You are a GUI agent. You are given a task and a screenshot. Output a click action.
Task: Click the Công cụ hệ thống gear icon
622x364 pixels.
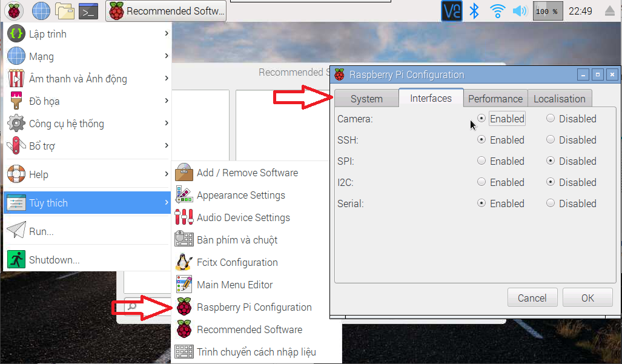pyautogui.click(x=16, y=124)
